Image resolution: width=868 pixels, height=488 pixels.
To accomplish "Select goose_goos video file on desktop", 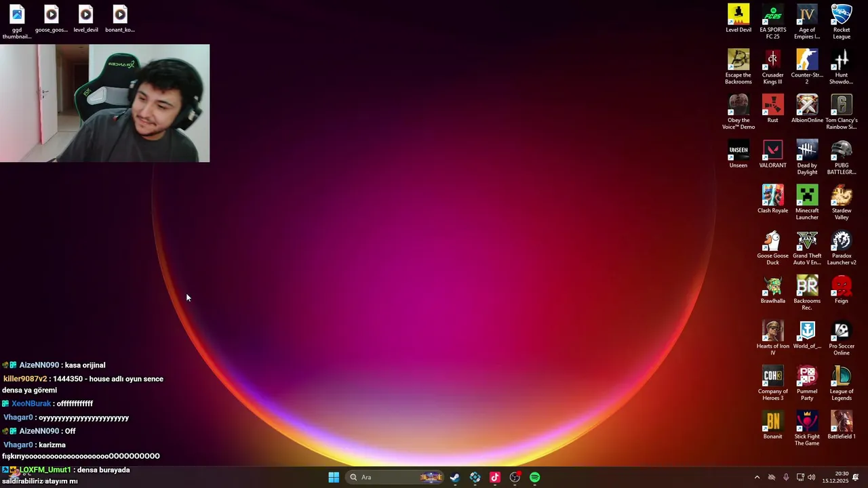I will (x=52, y=19).
